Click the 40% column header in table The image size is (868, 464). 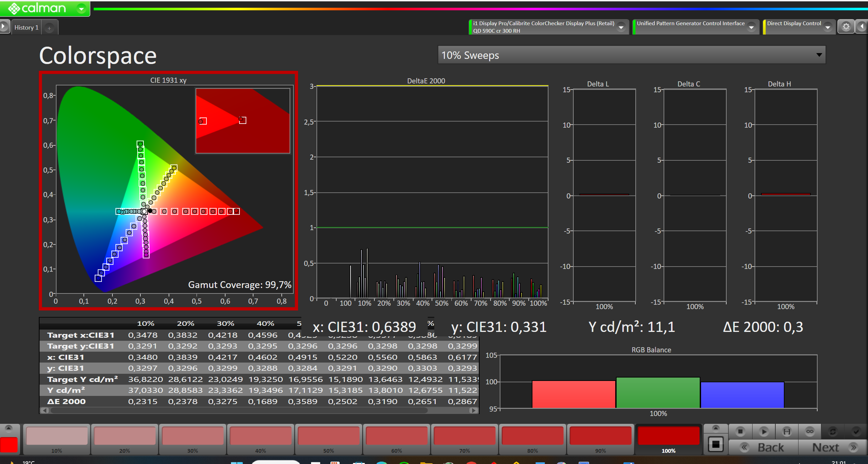point(265,323)
